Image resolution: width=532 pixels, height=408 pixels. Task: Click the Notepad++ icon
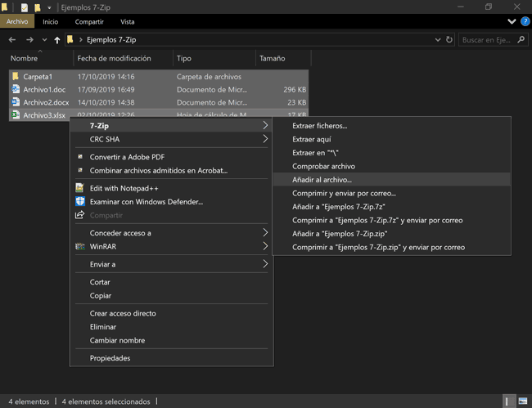(x=79, y=188)
